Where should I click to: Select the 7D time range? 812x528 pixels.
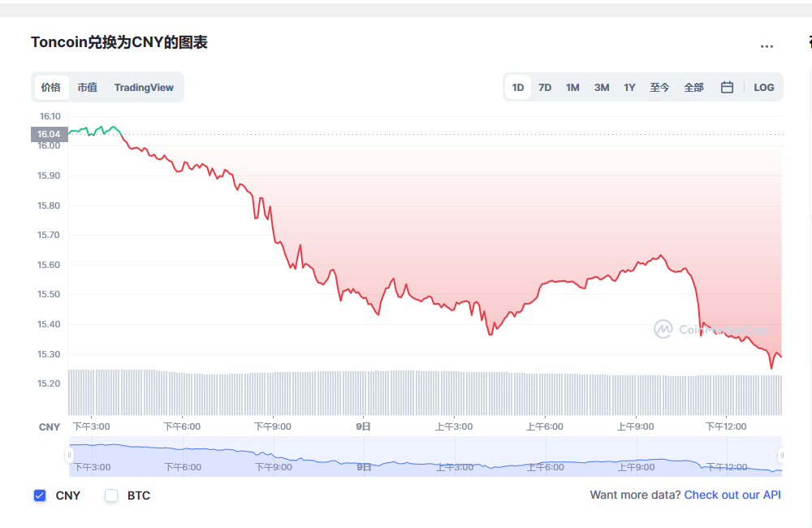point(545,87)
